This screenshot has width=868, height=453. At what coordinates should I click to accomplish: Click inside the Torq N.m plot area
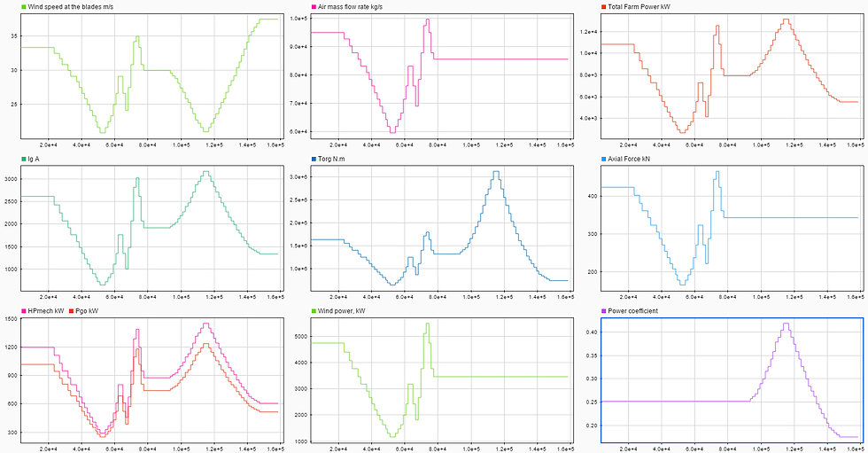442,228
